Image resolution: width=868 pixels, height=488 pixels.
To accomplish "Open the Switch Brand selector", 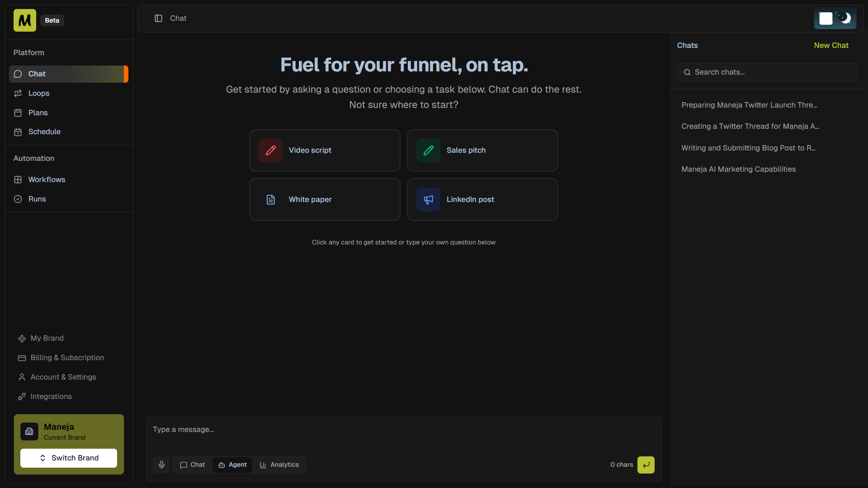I will (68, 458).
